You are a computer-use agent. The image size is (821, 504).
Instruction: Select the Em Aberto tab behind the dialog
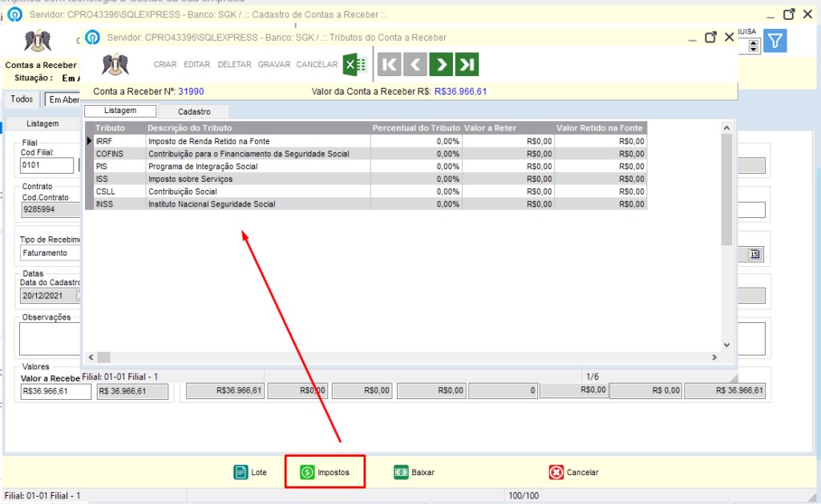pyautogui.click(x=64, y=99)
